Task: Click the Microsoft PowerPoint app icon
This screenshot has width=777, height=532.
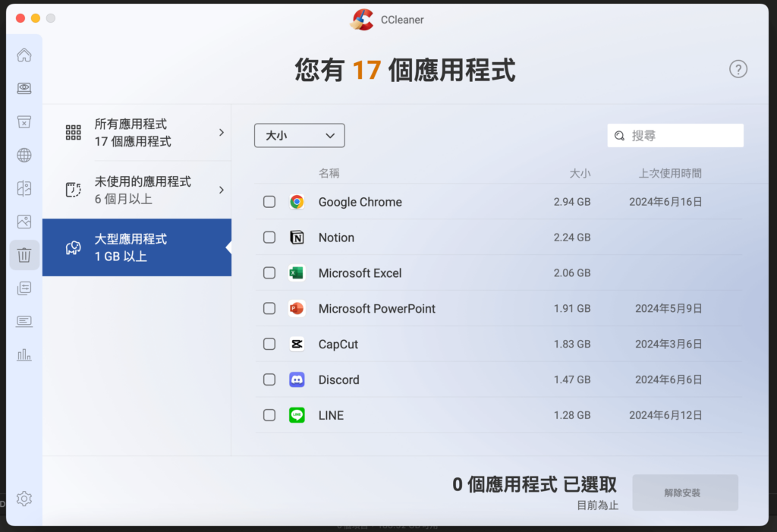Action: click(x=297, y=308)
